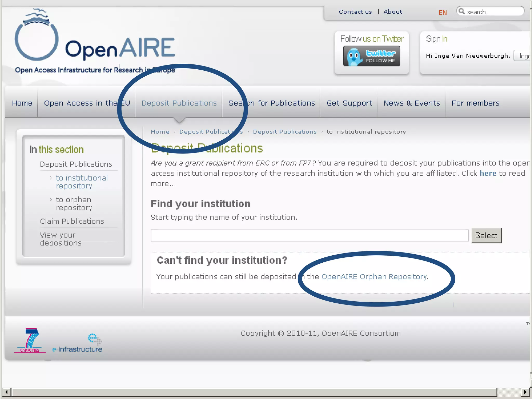Click scrollbar left arrow

tap(6, 392)
